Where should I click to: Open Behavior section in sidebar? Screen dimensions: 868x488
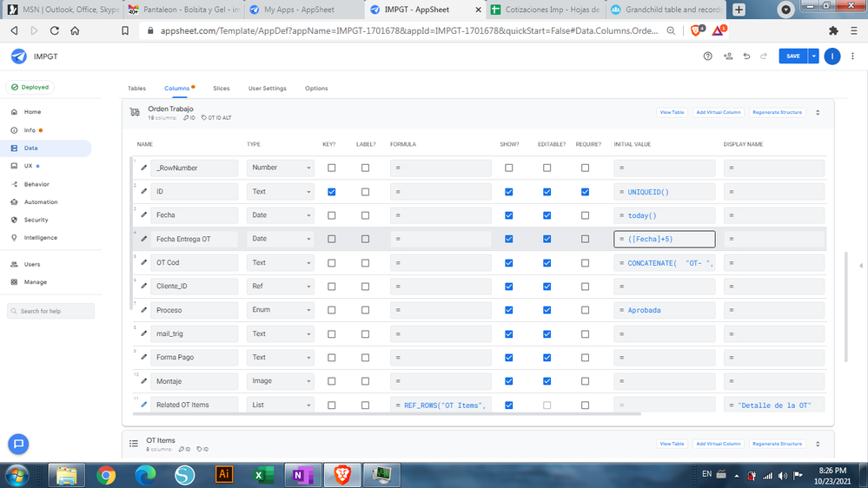click(36, 184)
